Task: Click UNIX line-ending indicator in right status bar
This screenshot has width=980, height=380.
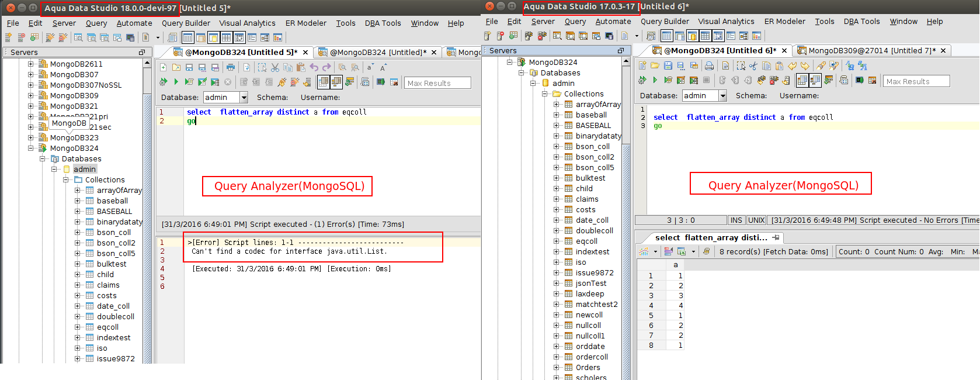Action: tap(756, 220)
